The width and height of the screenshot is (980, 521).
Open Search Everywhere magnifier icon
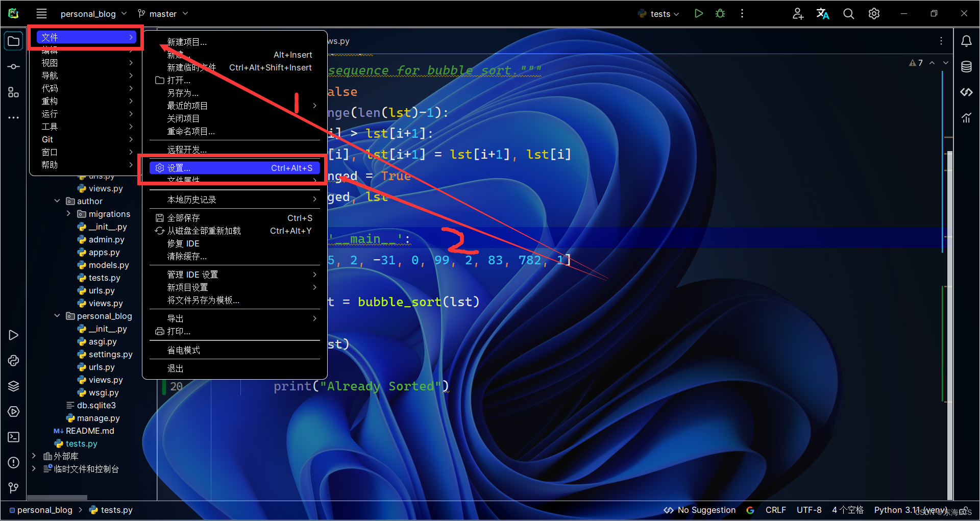point(848,14)
